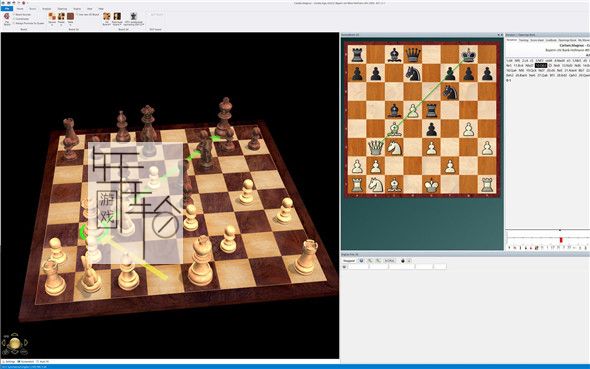The image size is (590, 369).
Task: Select the Notation tab in notation pane
Action: [x=512, y=40]
